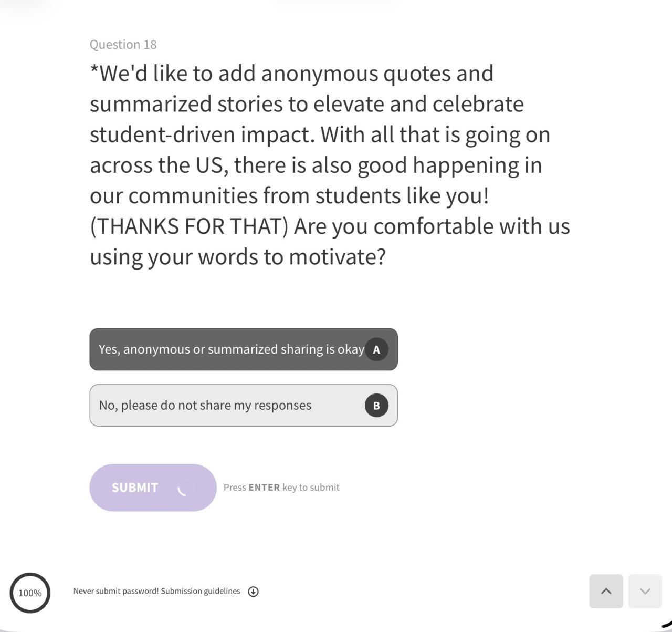The width and height of the screenshot is (672, 632).
Task: Click the circled down-arrow guidelines icon
Action: pyautogui.click(x=253, y=592)
